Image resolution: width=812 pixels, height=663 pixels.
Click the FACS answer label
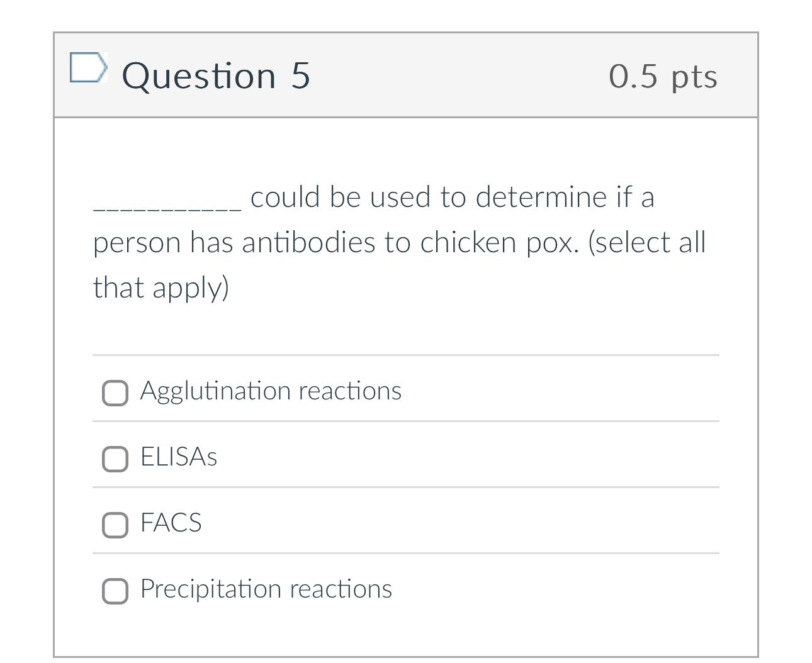coord(170,523)
